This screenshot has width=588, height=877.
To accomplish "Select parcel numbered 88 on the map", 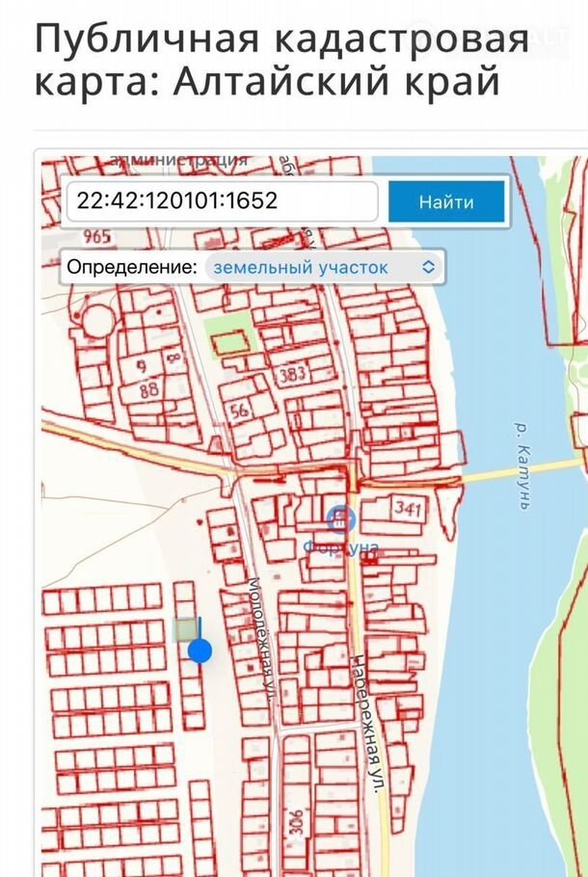I will click(148, 390).
